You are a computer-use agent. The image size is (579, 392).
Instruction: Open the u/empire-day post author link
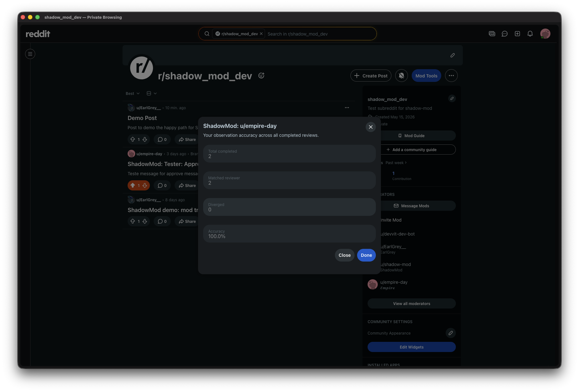click(149, 154)
